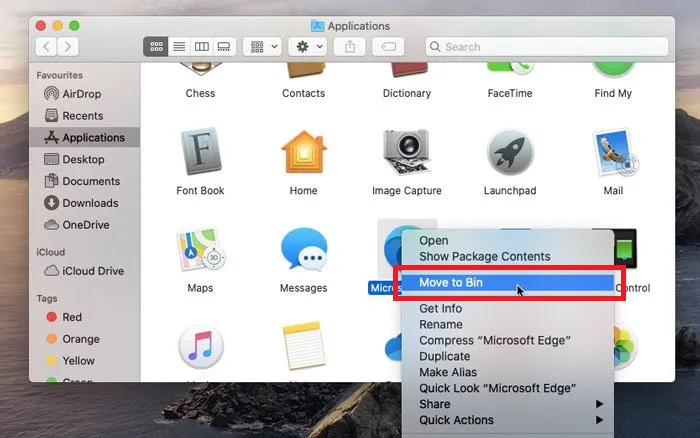Switch to list view
Image resolution: width=700 pixels, height=438 pixels.
tap(179, 46)
